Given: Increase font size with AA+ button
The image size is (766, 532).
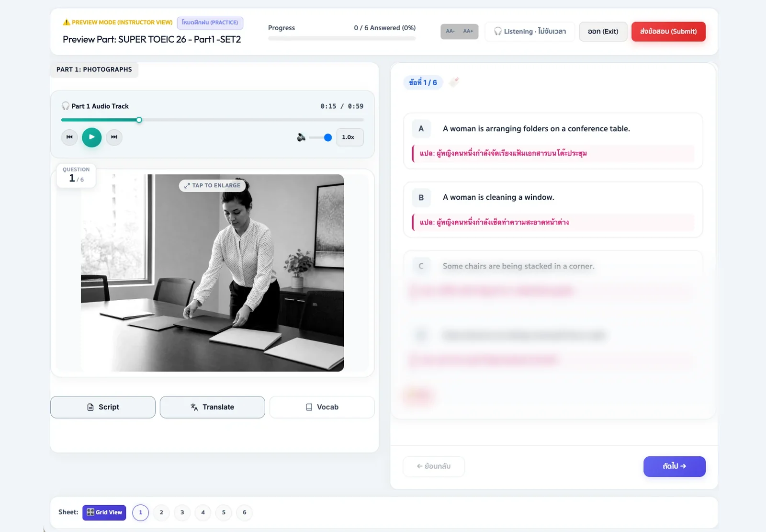Looking at the screenshot, I should (x=468, y=32).
